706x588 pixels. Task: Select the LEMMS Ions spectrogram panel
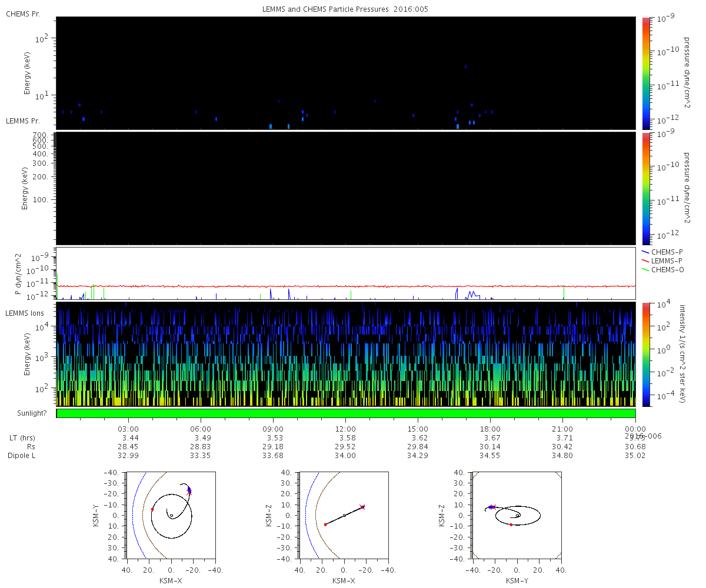[x=346, y=354]
